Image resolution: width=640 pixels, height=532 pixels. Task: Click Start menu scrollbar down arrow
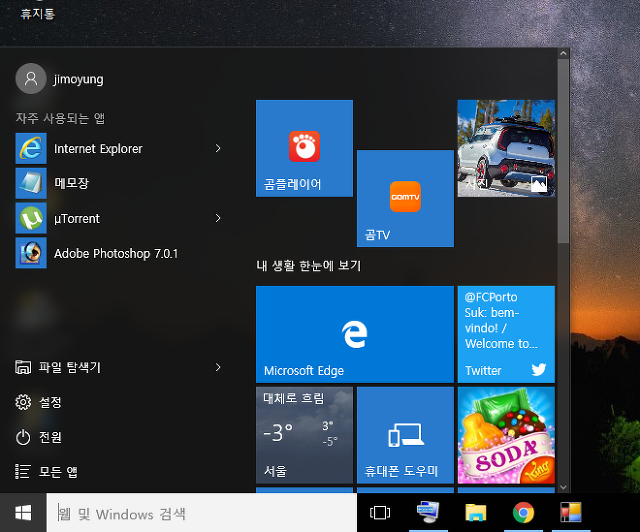563,487
